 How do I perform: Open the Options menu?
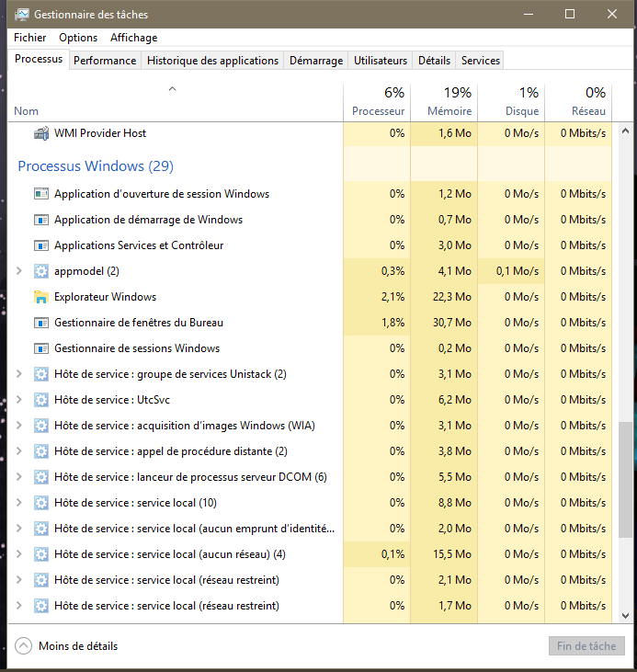tap(78, 38)
